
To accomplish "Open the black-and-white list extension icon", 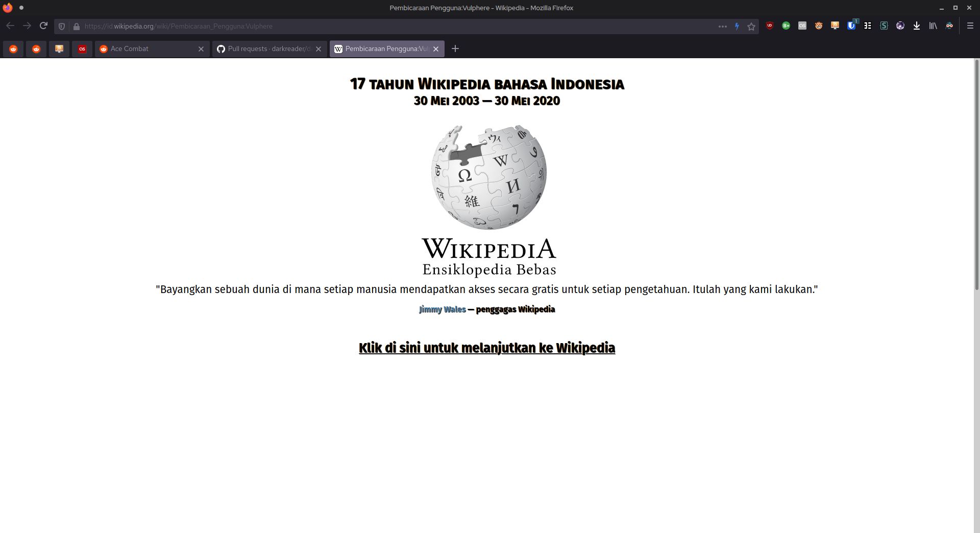I will click(868, 26).
